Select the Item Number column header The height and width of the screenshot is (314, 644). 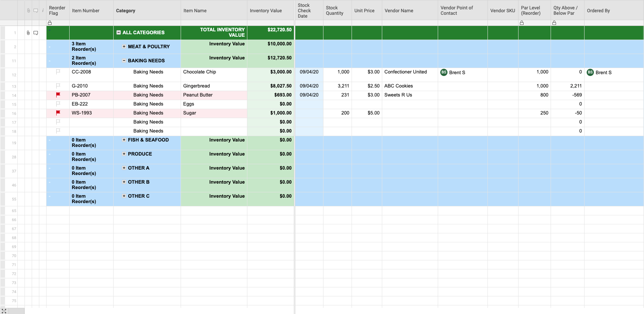click(91, 10)
